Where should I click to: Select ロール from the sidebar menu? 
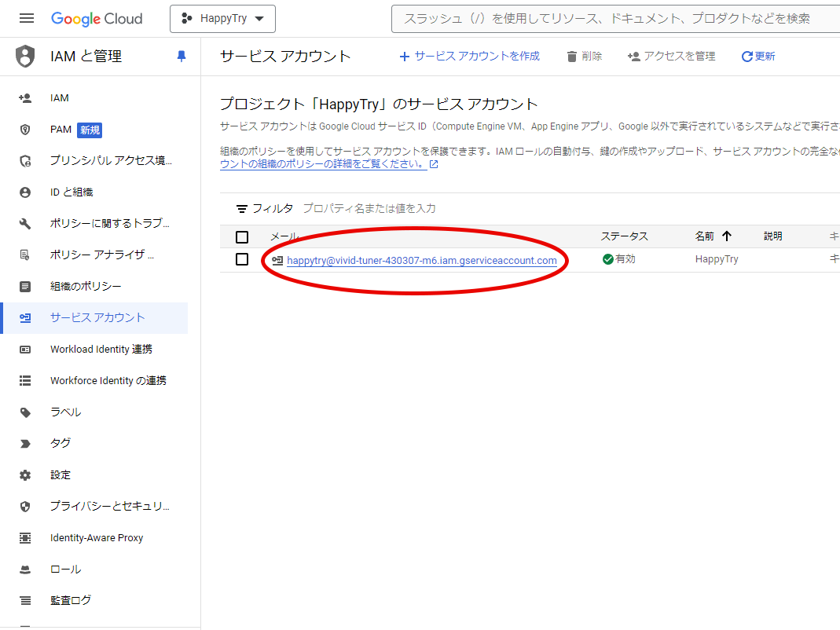point(65,570)
